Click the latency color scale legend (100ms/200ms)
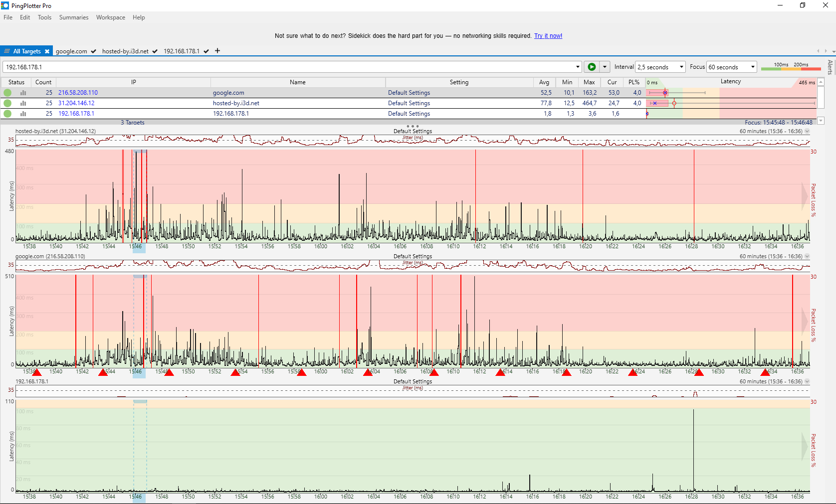Image resolution: width=836 pixels, height=504 pixels. coord(791,67)
